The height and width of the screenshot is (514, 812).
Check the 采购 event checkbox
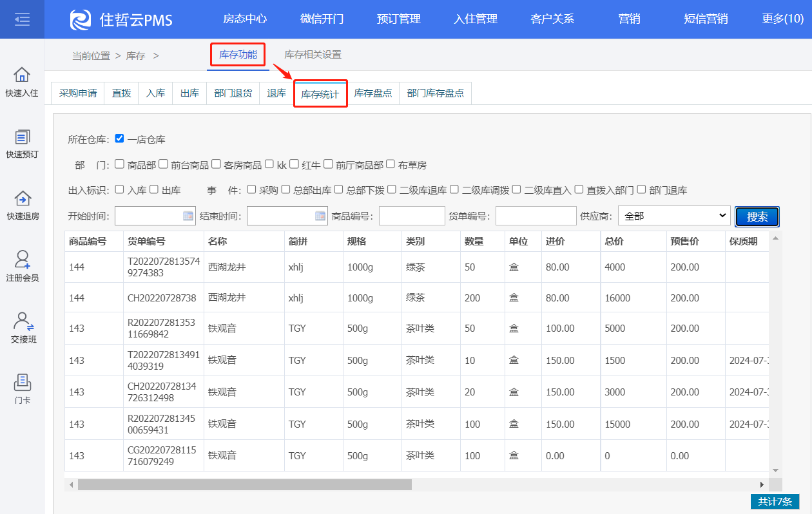point(251,189)
